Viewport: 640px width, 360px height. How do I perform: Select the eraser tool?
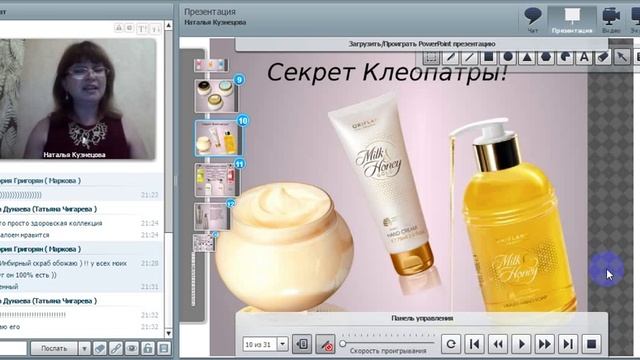tap(603, 57)
